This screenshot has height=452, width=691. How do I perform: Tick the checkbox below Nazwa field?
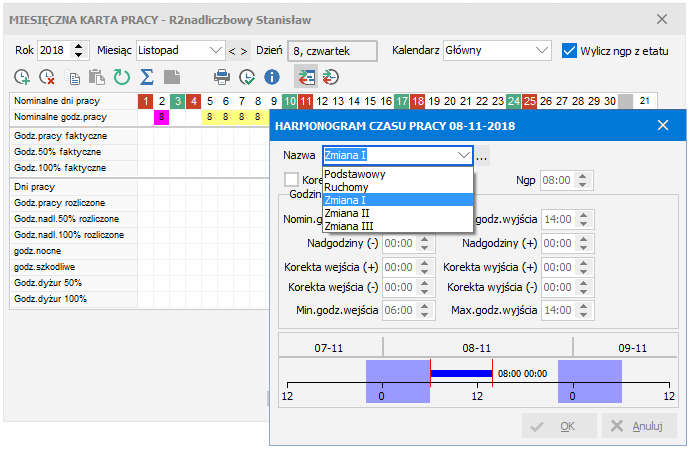pos(292,179)
